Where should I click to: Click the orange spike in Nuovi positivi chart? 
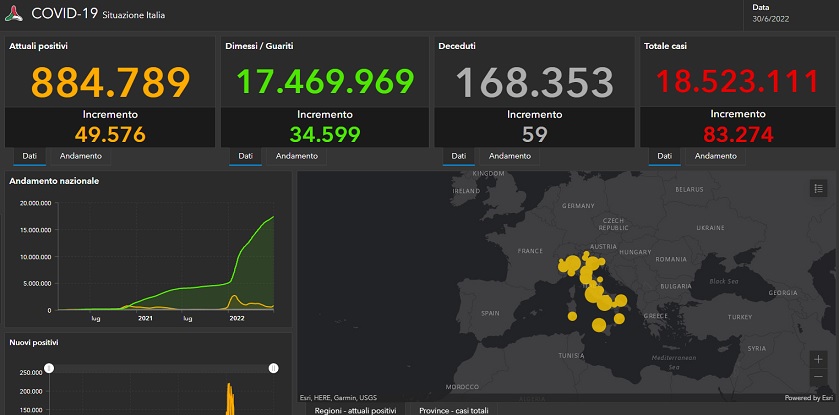(230, 398)
